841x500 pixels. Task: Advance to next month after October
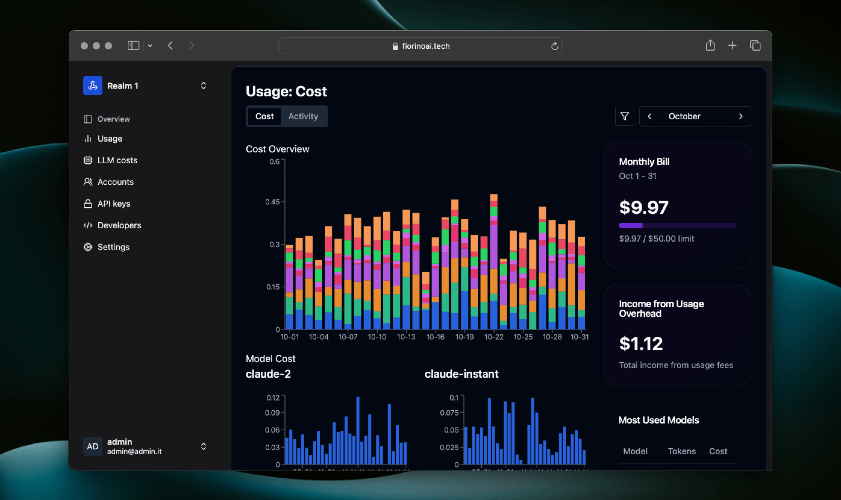[x=741, y=116]
